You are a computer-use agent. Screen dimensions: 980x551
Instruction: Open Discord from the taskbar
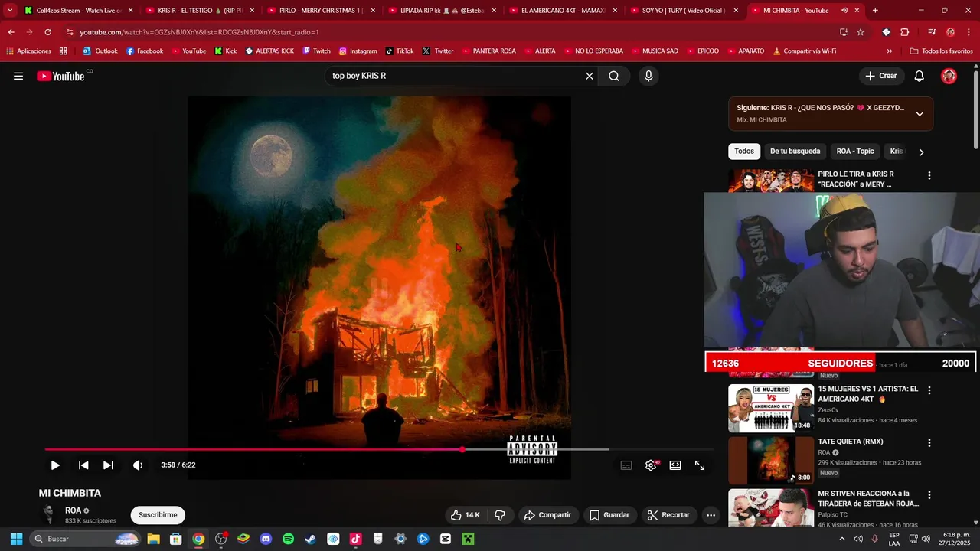[266, 539]
